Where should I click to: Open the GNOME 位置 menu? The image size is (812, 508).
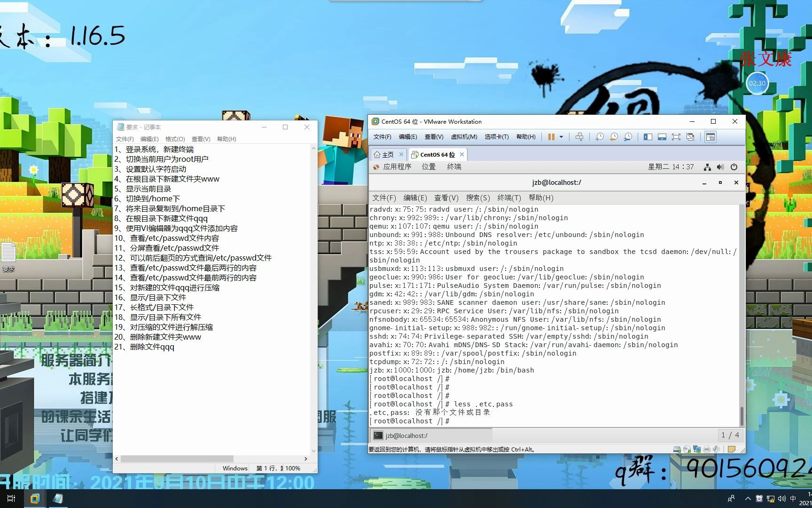click(429, 167)
